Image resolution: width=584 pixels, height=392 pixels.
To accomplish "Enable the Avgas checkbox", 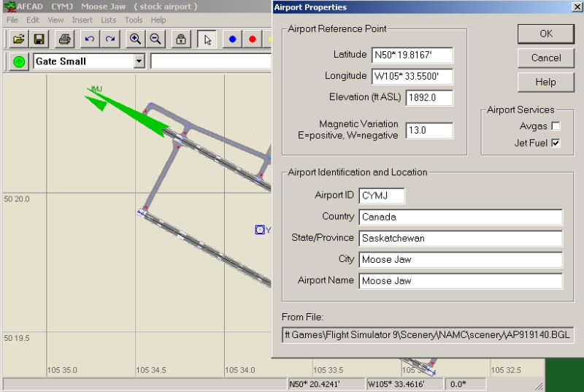I will point(556,126).
